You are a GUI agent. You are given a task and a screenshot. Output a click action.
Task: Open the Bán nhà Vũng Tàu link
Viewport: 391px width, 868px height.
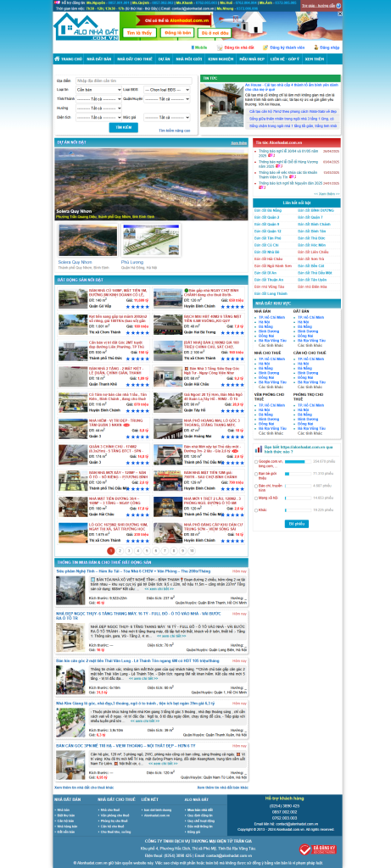pos(269,287)
